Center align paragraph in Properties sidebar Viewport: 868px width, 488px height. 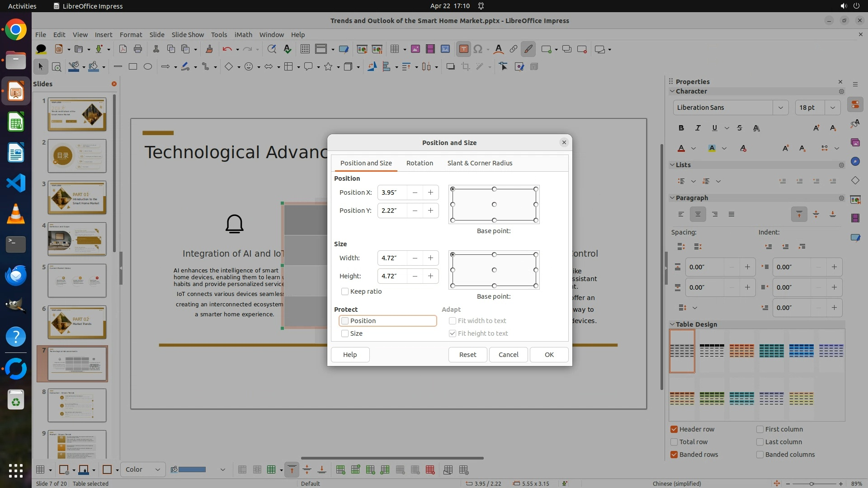tap(698, 214)
